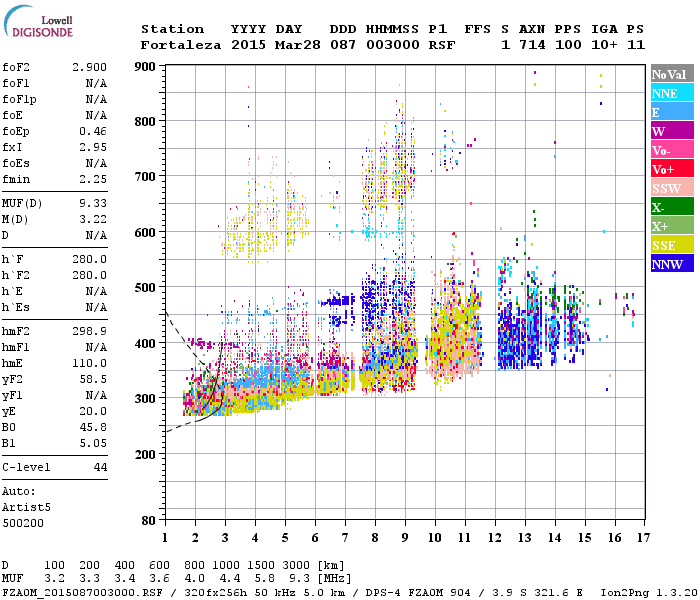700x600 pixels.
Task: Click the C-level value 44
Action: 100,467
